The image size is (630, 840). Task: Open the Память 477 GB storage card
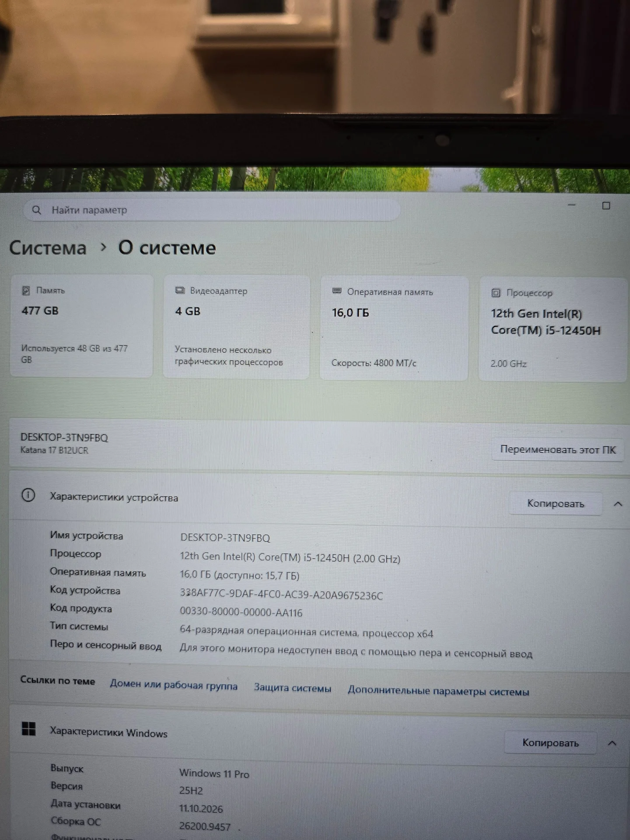(82, 325)
